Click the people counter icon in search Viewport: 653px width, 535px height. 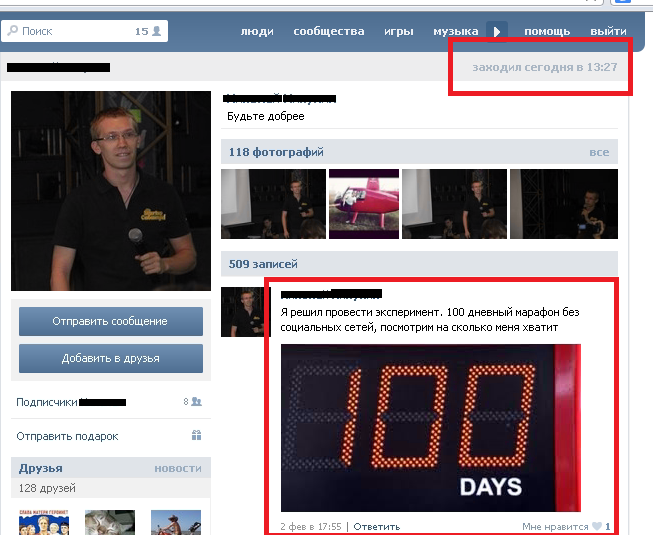[156, 31]
